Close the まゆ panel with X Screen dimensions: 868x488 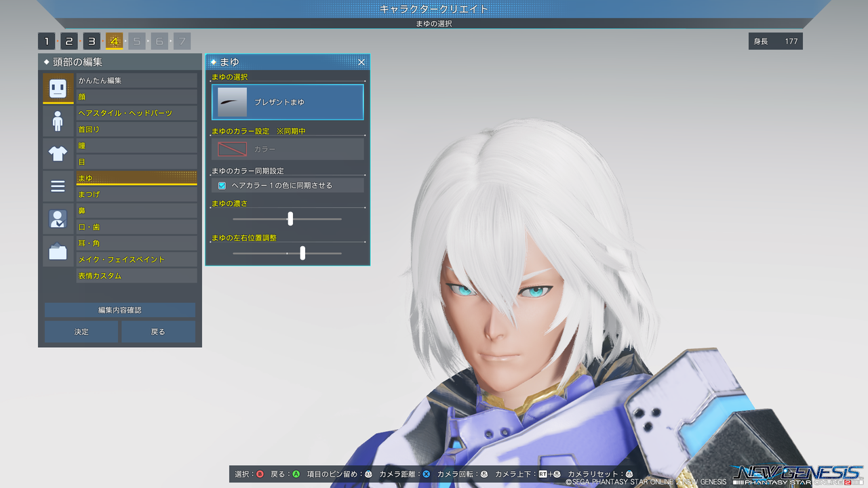coord(361,62)
